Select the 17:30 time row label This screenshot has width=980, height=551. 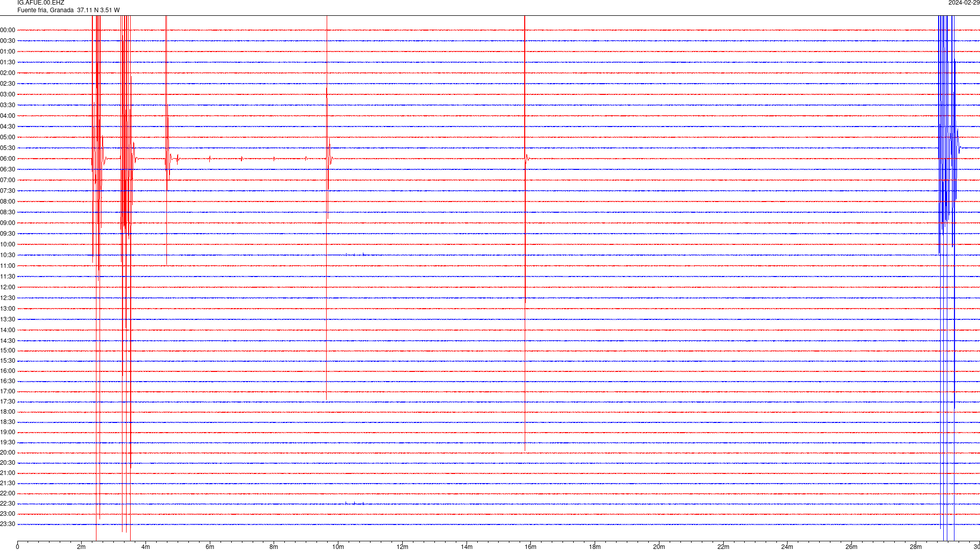(x=8, y=402)
